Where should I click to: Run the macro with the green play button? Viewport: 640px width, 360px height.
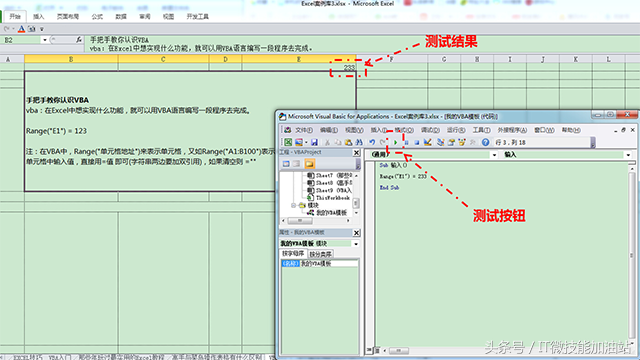(395, 142)
